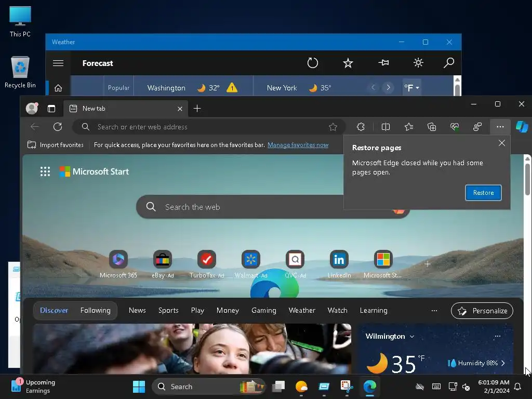The width and height of the screenshot is (532, 399).
Task: Show previous popular locations arrow in Weather
Action: click(373, 87)
